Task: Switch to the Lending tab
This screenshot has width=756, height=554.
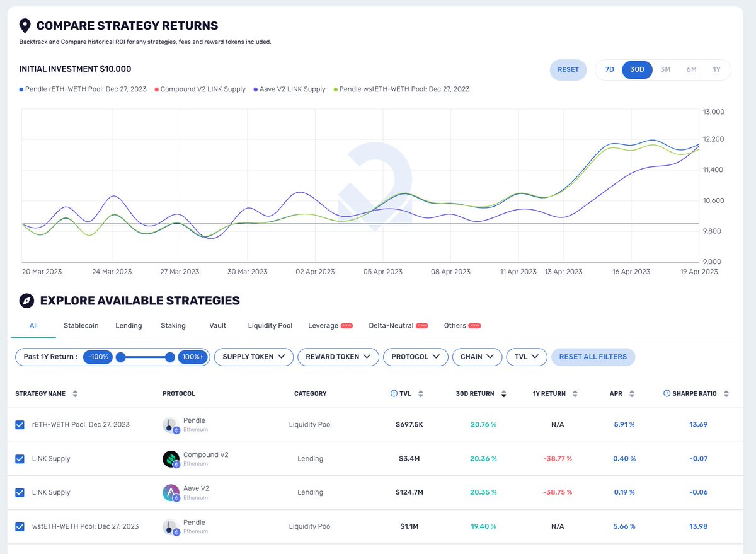Action: pyautogui.click(x=129, y=326)
